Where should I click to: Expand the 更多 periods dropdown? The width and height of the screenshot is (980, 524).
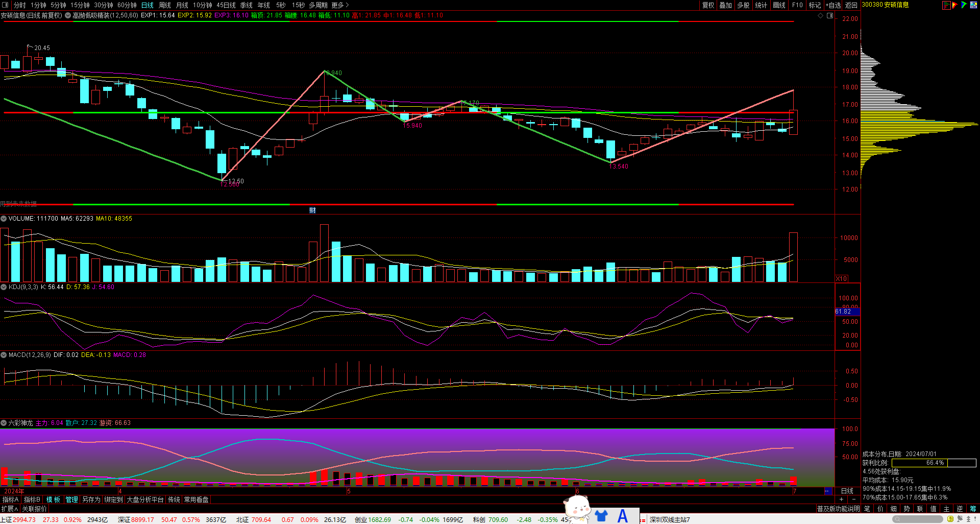click(340, 5)
